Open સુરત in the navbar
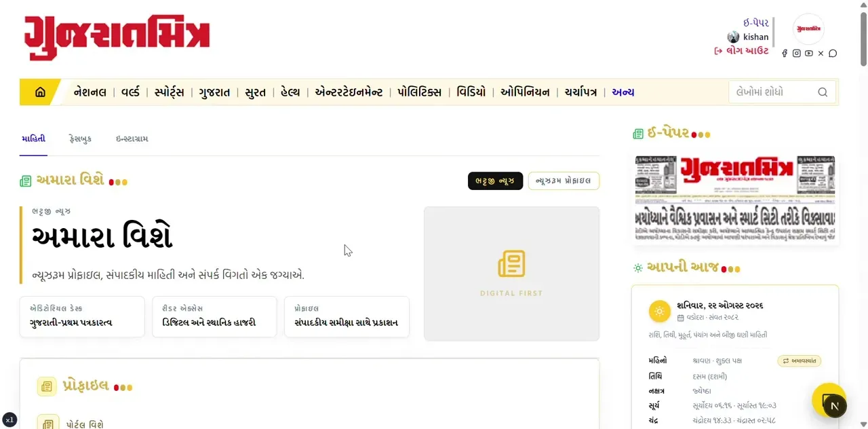This screenshot has height=429, width=868. (x=255, y=92)
